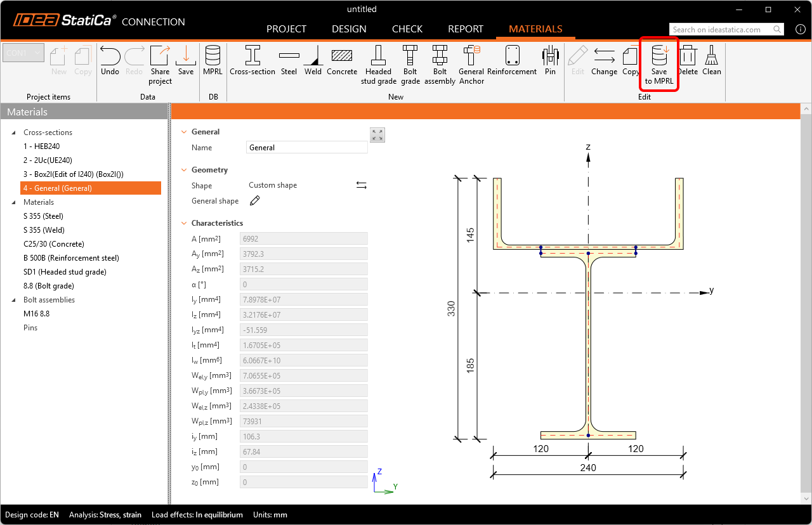The image size is (812, 525).
Task: Click the Name input field
Action: 306,148
